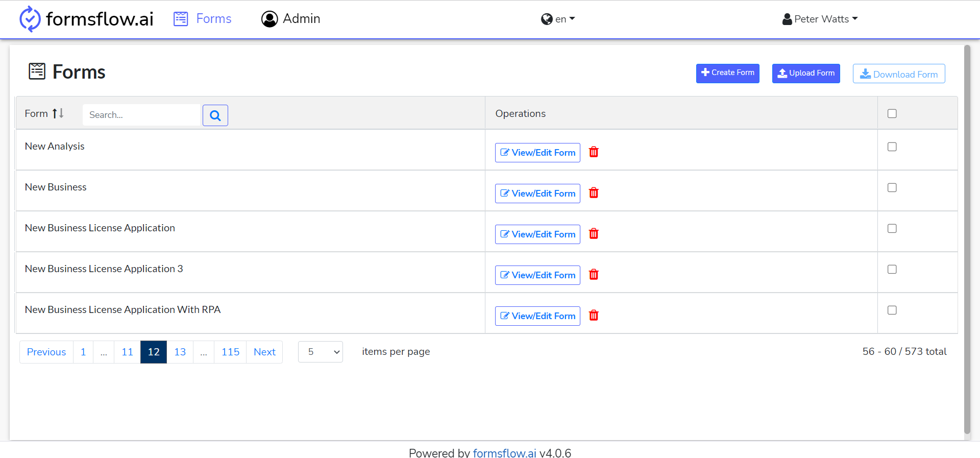Delete New Business License Application 3 form

coord(594,275)
